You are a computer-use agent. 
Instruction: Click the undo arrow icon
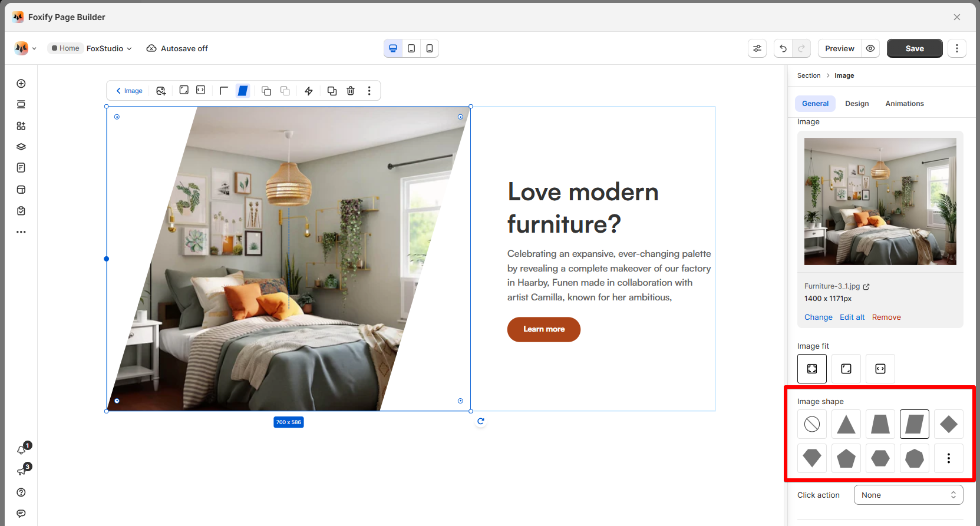coord(783,48)
